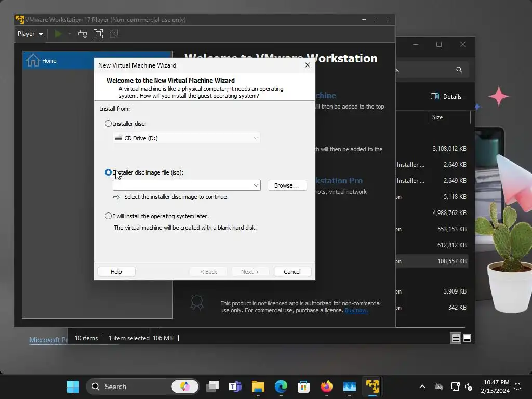Select the file row sized 3,909 KB
The height and width of the screenshot is (399, 532).
click(433, 291)
